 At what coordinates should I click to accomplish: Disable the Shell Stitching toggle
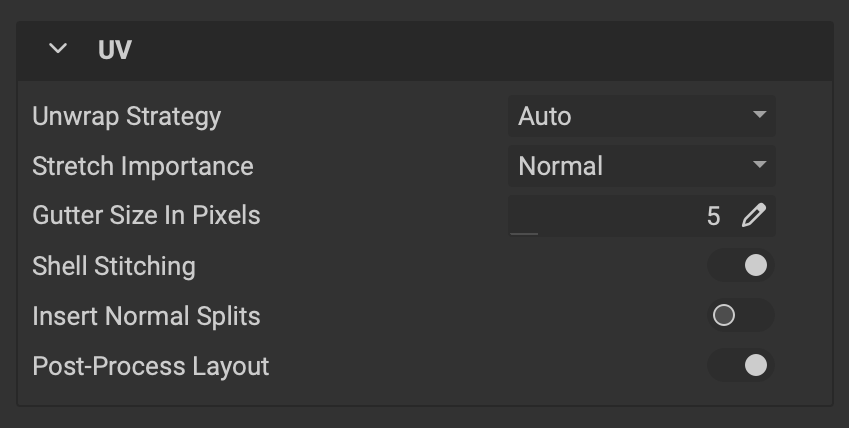pyautogui.click(x=740, y=266)
